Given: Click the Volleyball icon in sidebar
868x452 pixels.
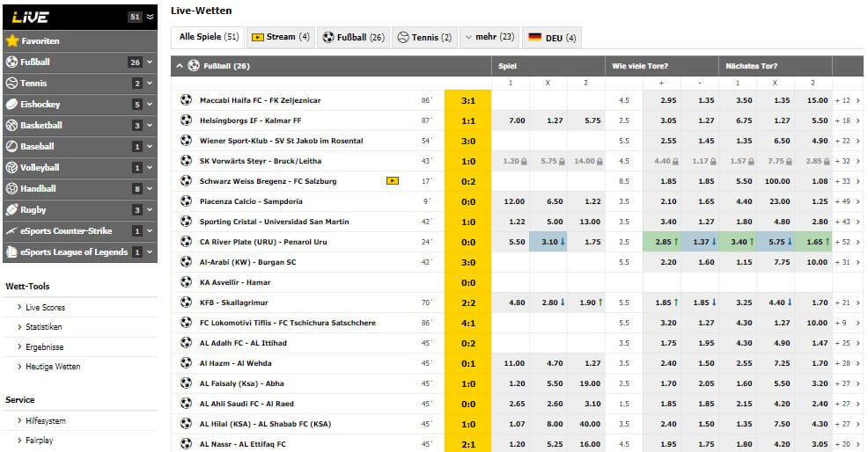Looking at the screenshot, I should pyautogui.click(x=11, y=167).
